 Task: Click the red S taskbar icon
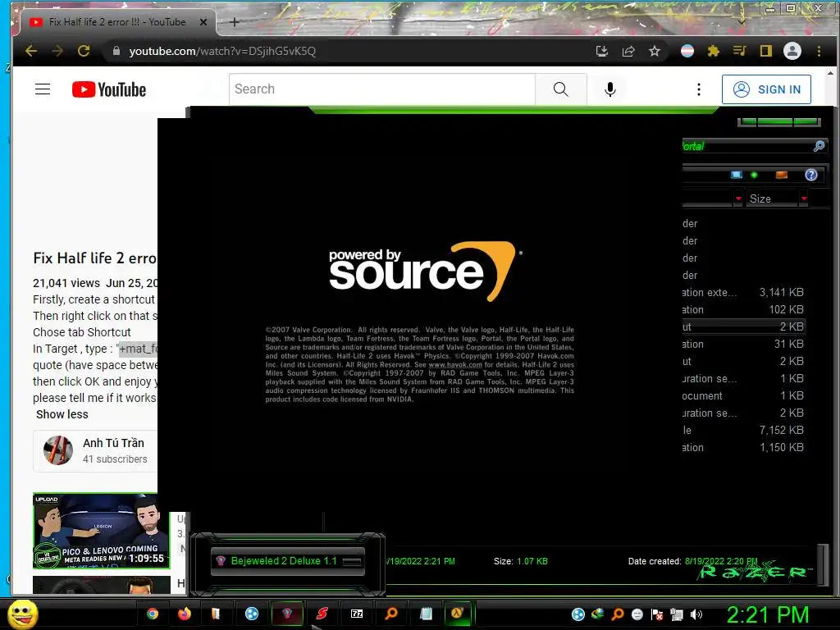(x=322, y=614)
